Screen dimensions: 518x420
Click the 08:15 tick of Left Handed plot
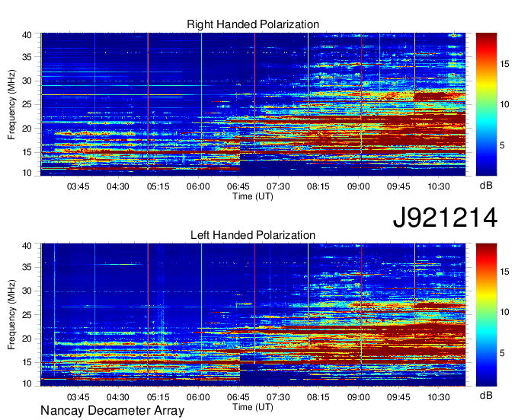318,397
